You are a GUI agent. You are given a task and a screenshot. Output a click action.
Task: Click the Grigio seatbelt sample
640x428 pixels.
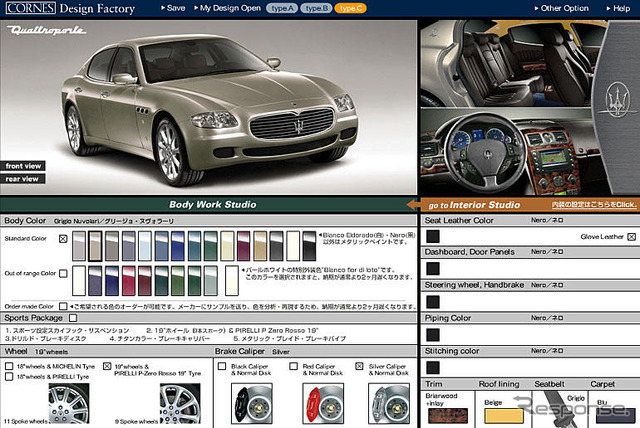click(561, 408)
